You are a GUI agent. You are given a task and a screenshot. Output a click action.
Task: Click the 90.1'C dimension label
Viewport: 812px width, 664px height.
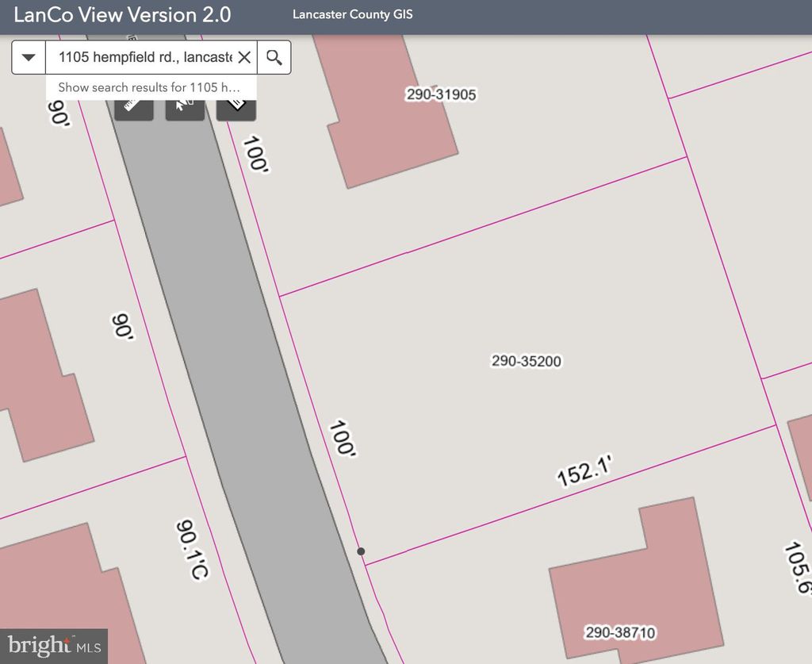point(192,549)
